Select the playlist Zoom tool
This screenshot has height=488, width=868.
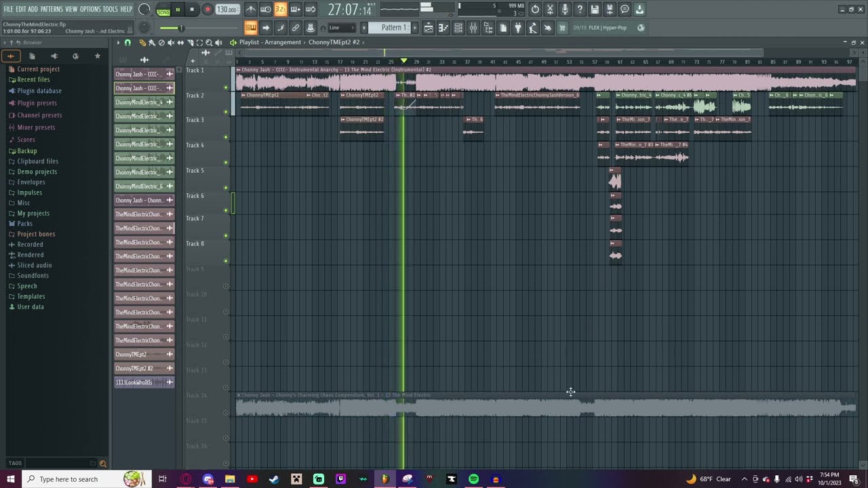click(x=209, y=43)
